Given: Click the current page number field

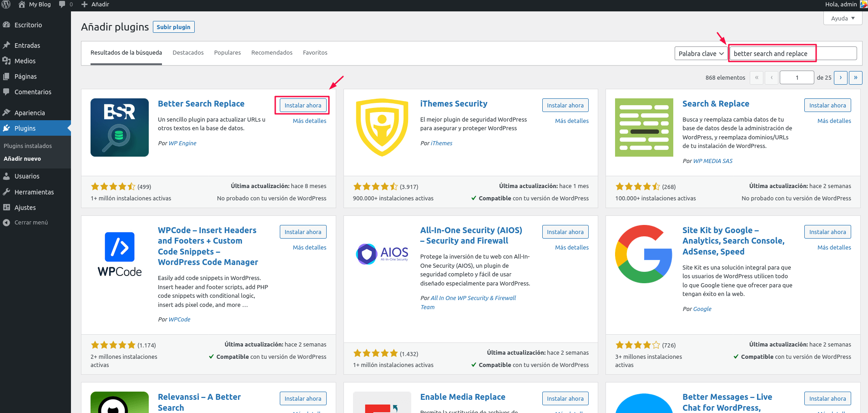Looking at the screenshot, I should pos(797,77).
